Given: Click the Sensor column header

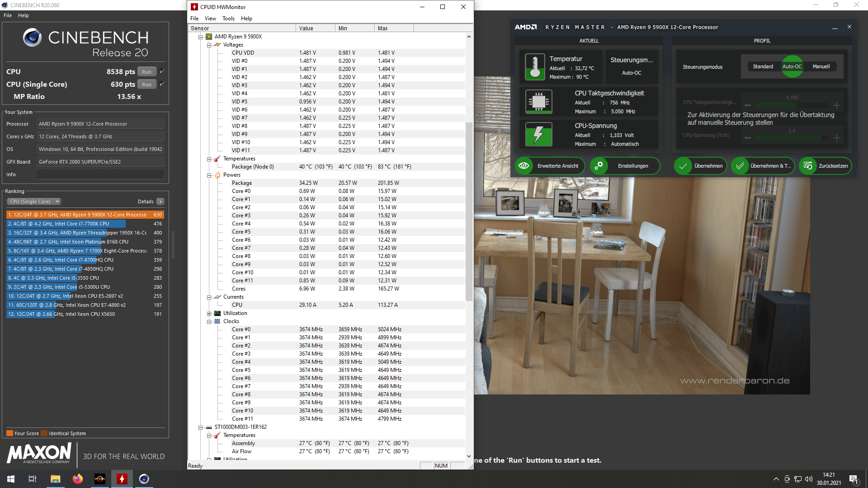Looking at the screenshot, I should click(x=242, y=28).
